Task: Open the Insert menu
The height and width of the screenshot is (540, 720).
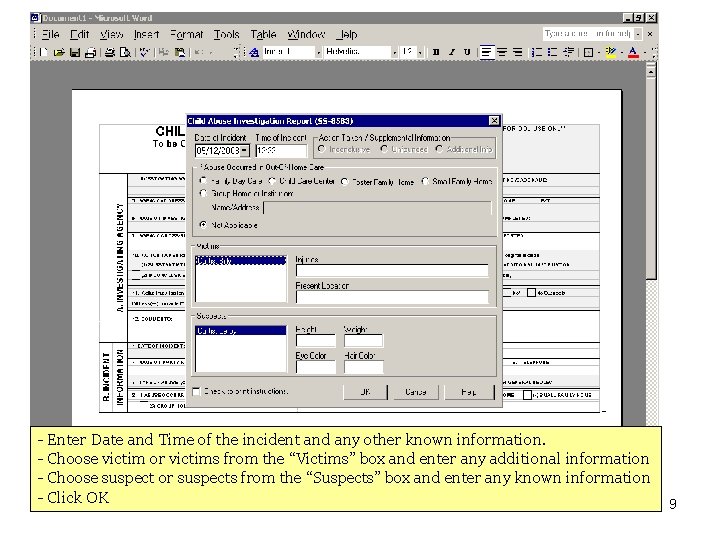Action: 146,34
